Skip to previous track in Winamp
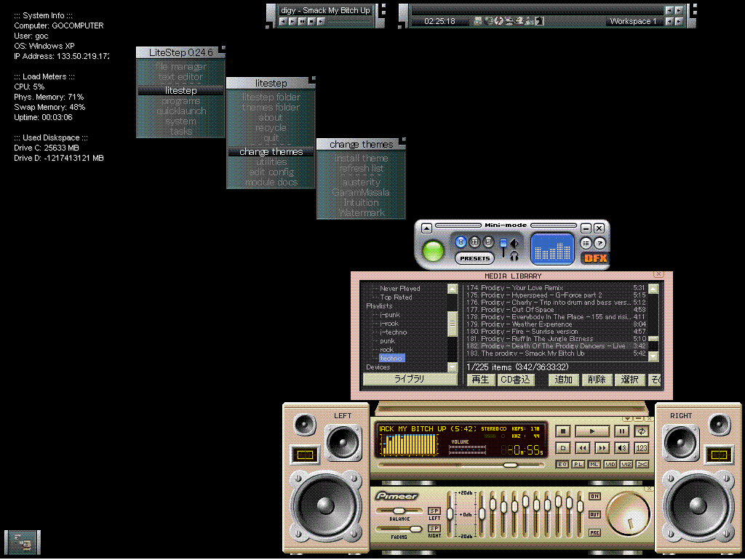Screen dimensions: 745x560 583,447
